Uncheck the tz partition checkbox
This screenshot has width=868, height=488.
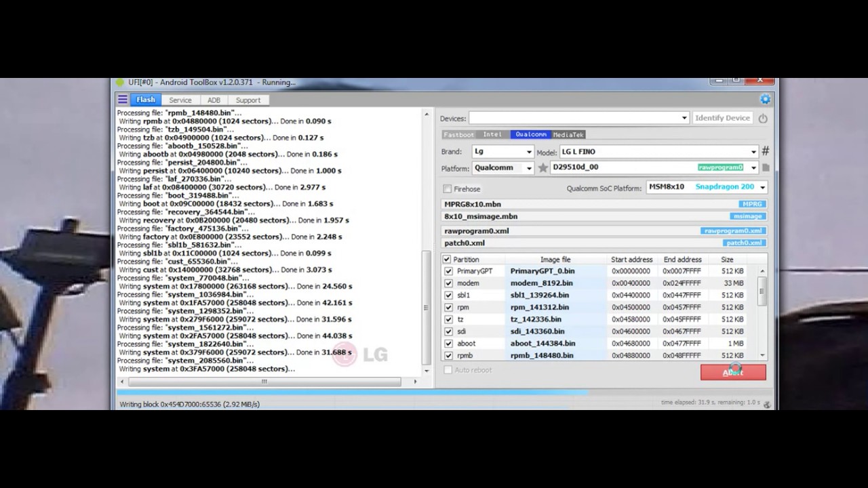[448, 319]
